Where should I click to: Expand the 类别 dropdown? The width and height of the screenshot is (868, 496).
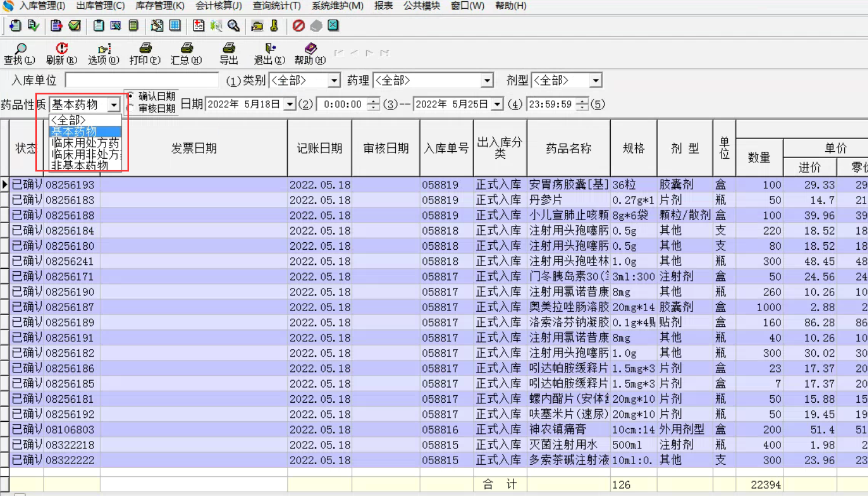[334, 80]
